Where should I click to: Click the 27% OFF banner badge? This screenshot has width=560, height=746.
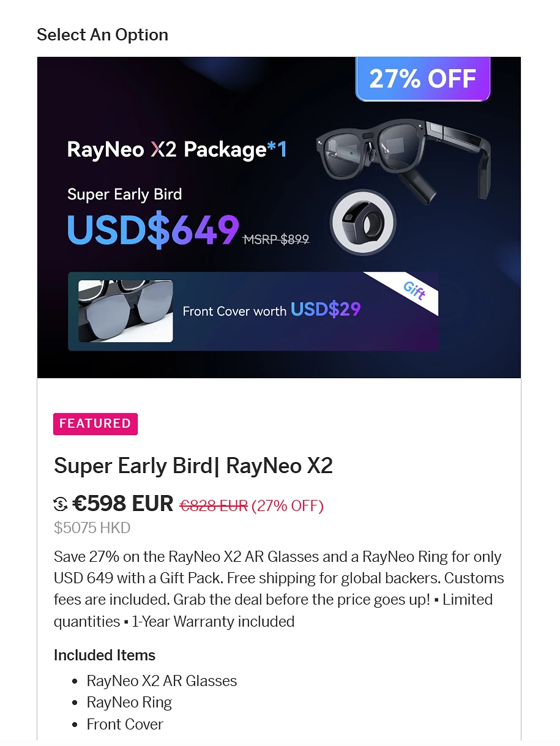click(422, 79)
